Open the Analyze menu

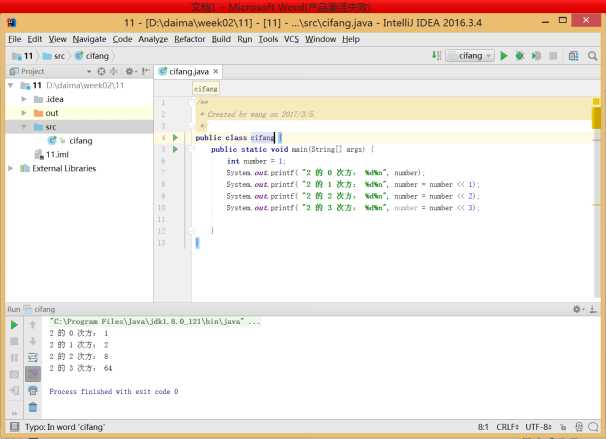(x=153, y=39)
